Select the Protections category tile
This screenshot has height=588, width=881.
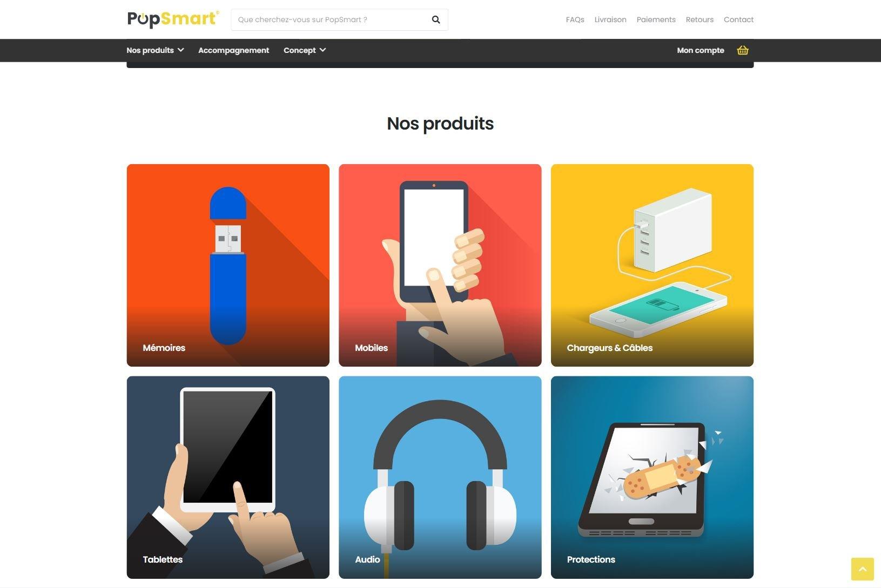pyautogui.click(x=652, y=477)
